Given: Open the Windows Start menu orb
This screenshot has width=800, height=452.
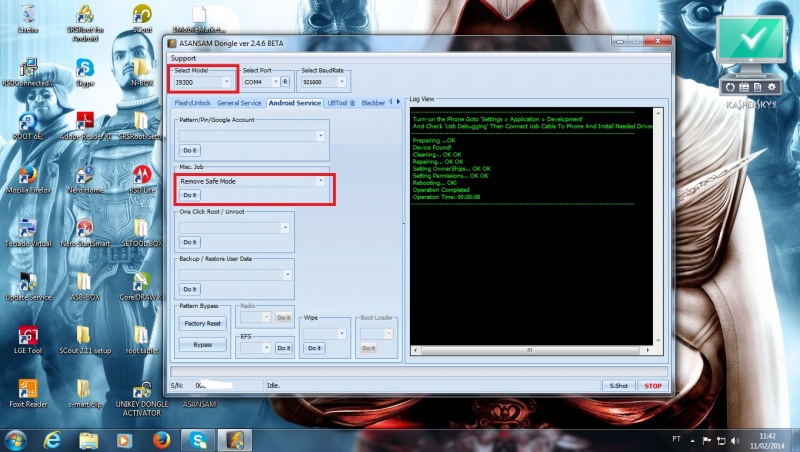Looking at the screenshot, I should pyautogui.click(x=15, y=440).
